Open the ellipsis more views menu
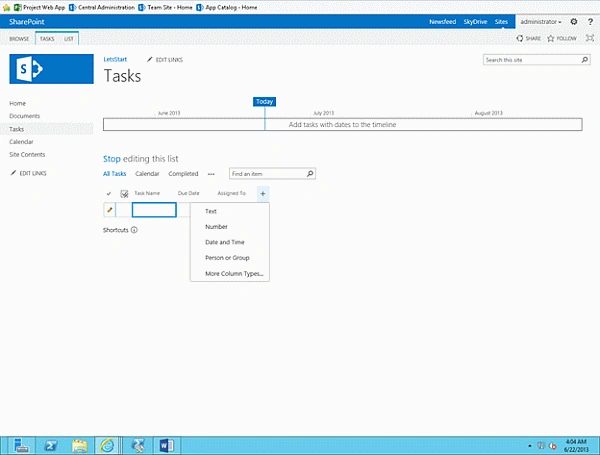This screenshot has width=600, height=455. coord(211,174)
